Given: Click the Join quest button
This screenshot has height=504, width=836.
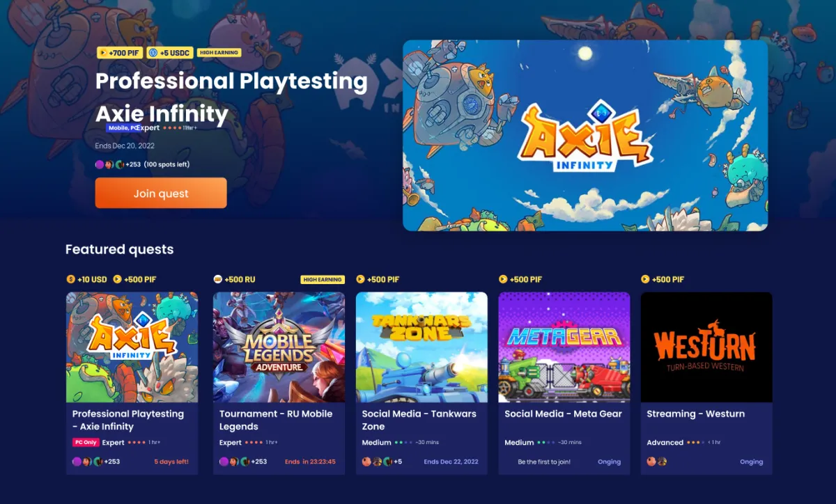Looking at the screenshot, I should tap(161, 193).
